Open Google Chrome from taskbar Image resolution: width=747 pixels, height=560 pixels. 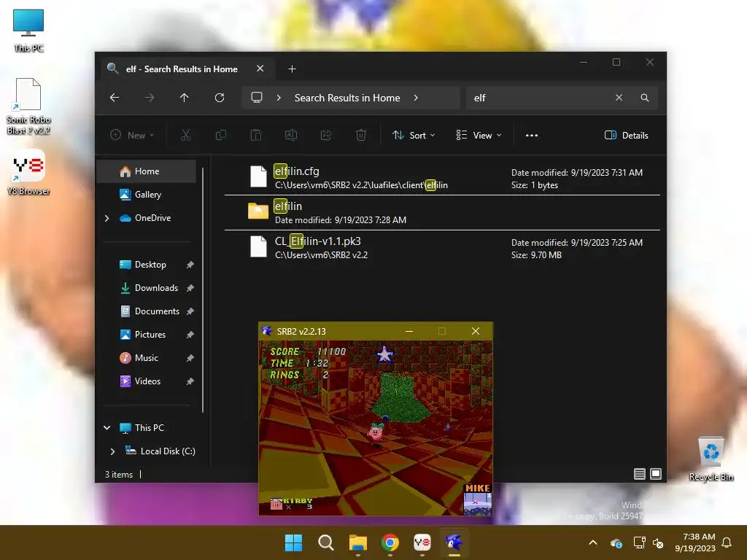coord(390,542)
